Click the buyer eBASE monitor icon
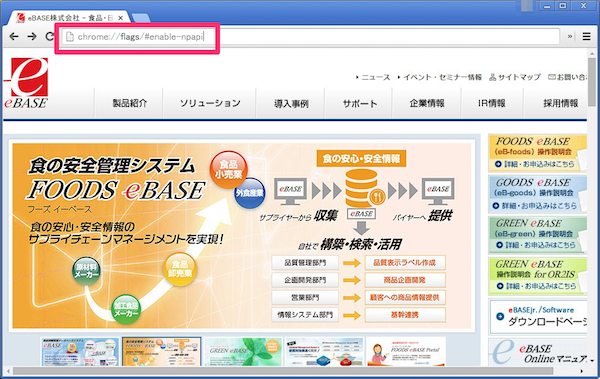Screen dimensions: 600x379 tap(438, 191)
